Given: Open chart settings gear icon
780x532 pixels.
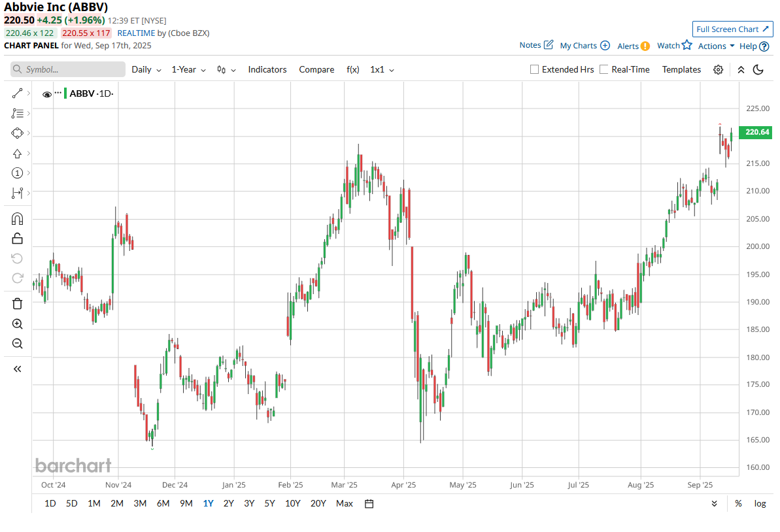Looking at the screenshot, I should point(719,70).
